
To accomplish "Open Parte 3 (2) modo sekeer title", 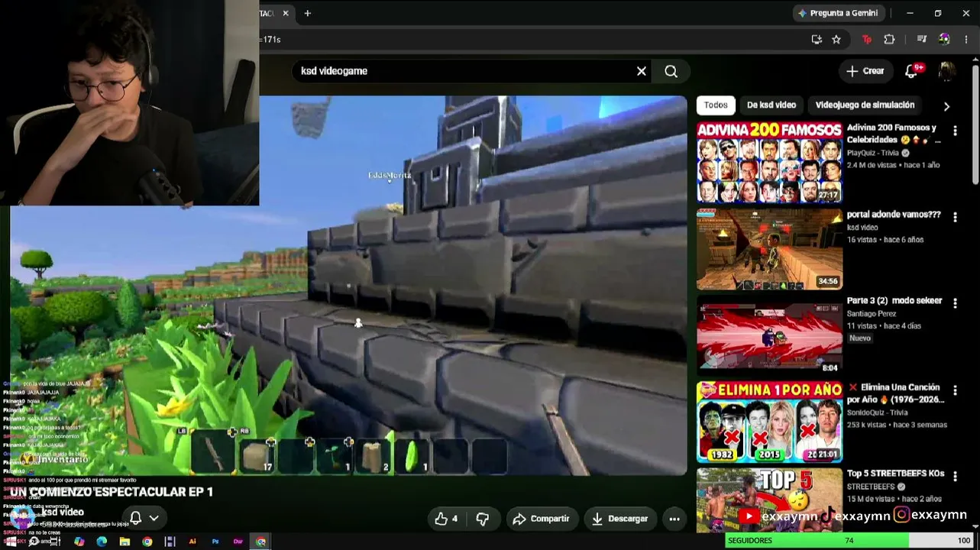I will 894,301.
